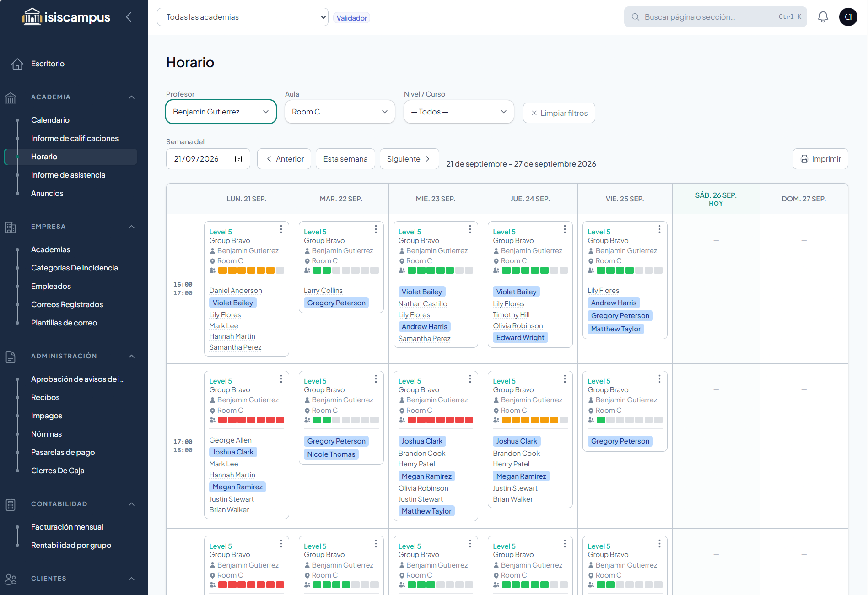Open Rentabilidad por grupo in sidebar
868x595 pixels.
71,545
